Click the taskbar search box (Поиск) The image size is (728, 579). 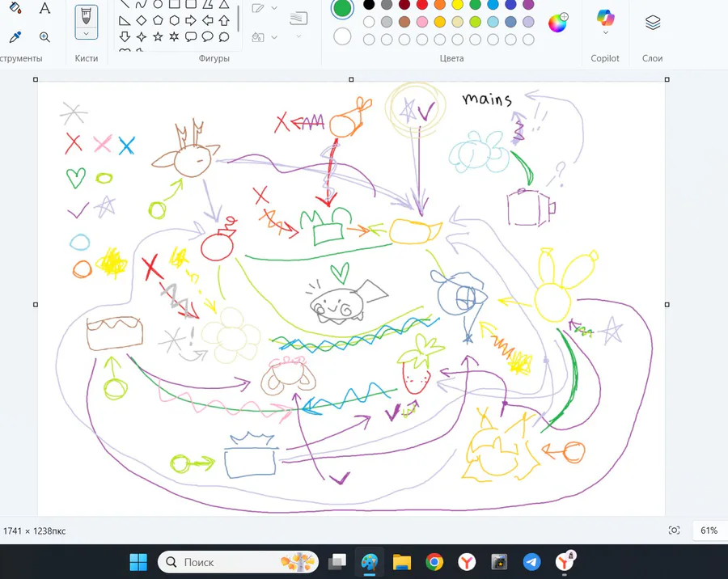238,562
